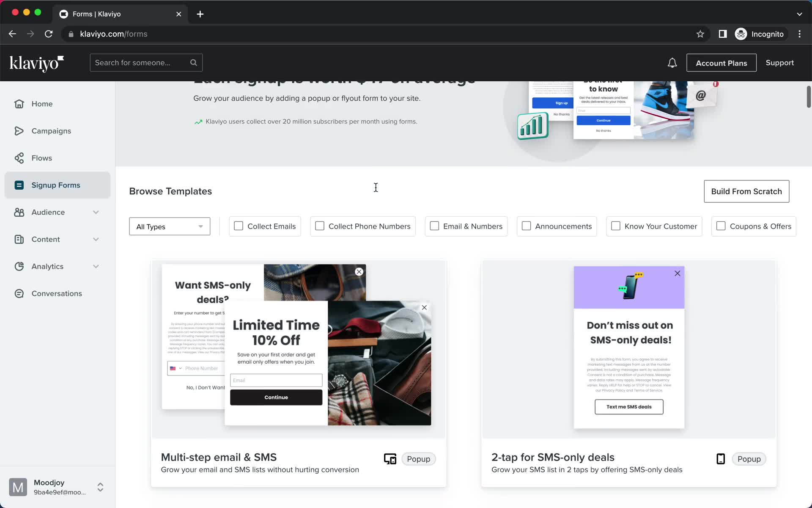
Task: Toggle the Know Your Customer checkbox
Action: pos(616,226)
